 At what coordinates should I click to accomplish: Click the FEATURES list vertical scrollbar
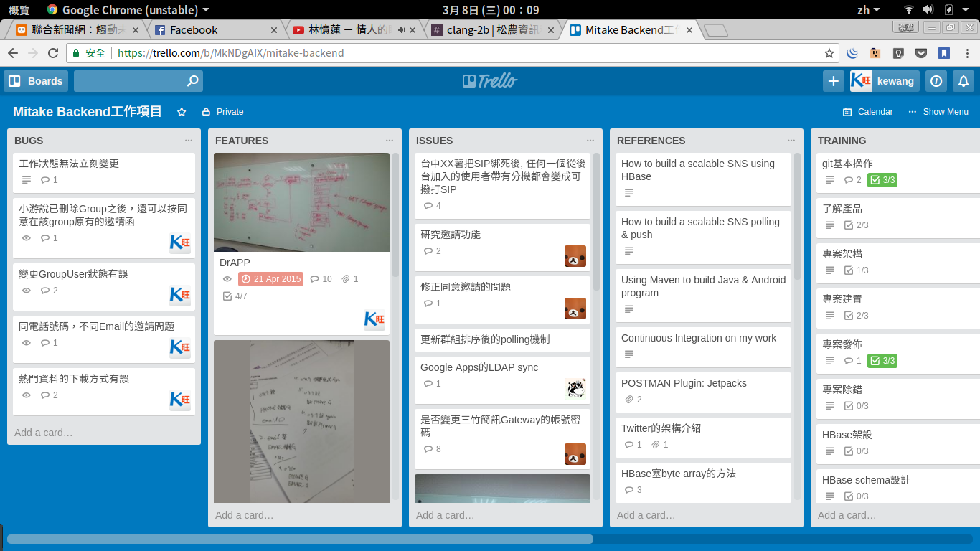(395, 215)
